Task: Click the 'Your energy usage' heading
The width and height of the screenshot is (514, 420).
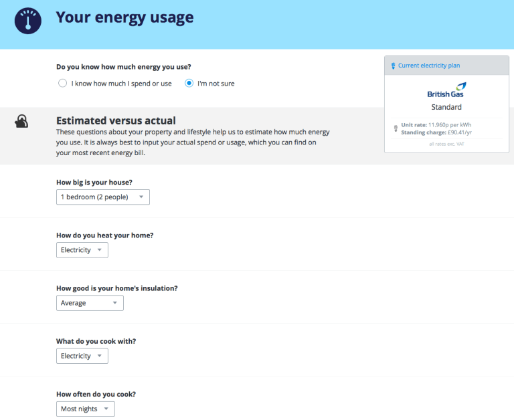Action: click(124, 17)
